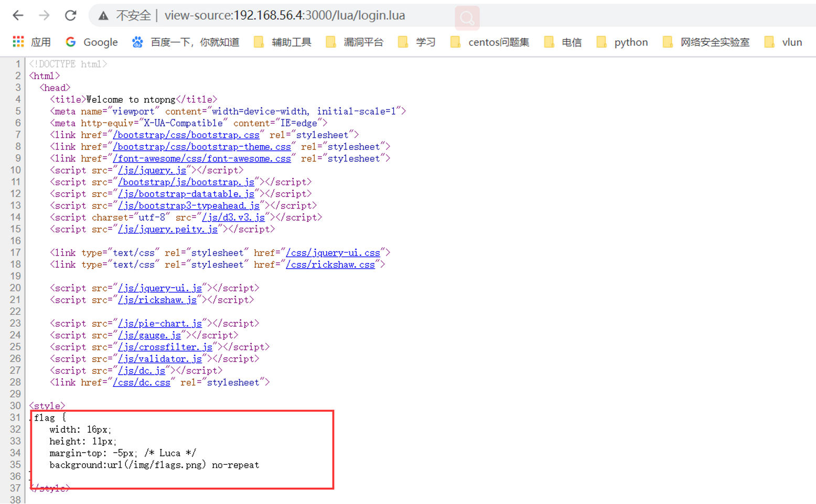Screen dimensions: 816x504
Task: Open the /js/crossfilter.js link
Action: tap(165, 347)
